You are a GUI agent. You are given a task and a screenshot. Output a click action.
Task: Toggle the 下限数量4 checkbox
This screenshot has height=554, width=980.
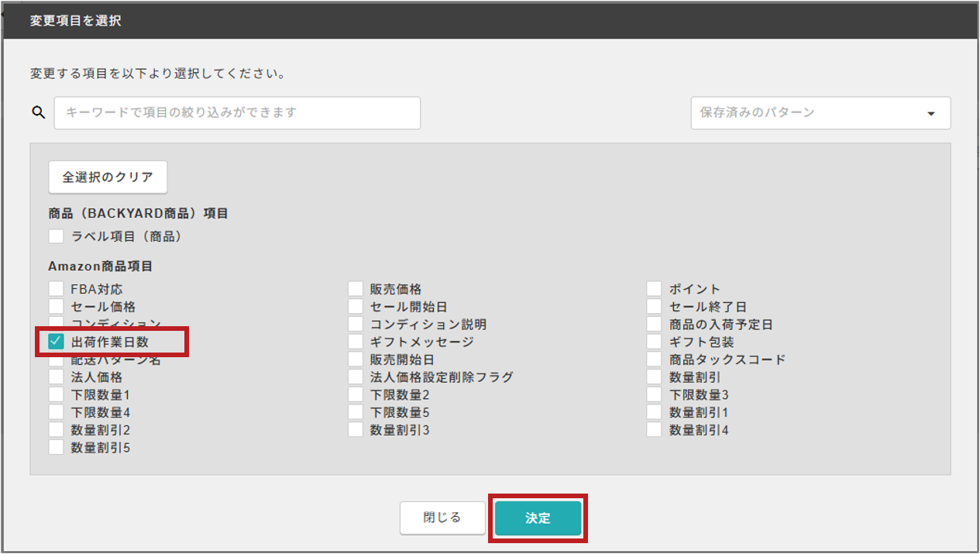coord(56,412)
